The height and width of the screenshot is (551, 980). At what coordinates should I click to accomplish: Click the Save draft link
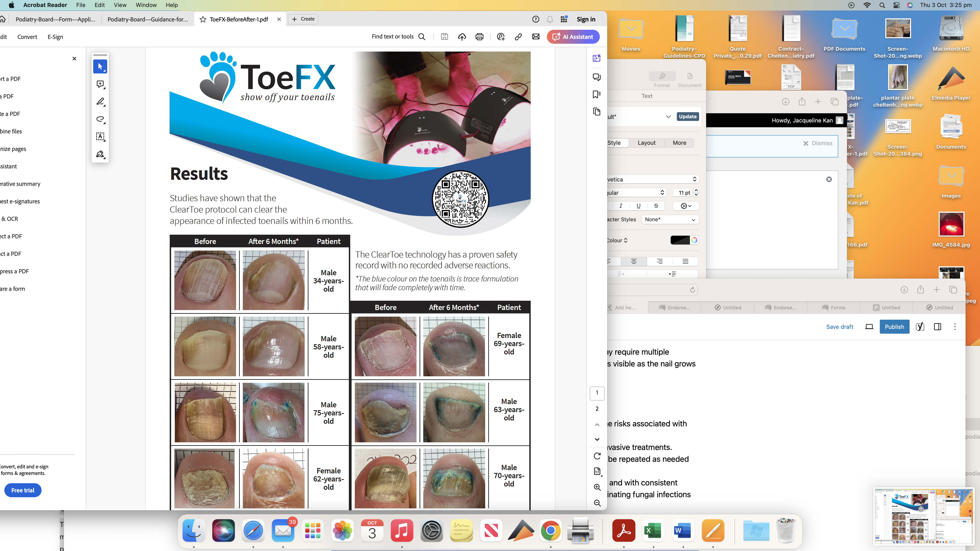point(840,327)
